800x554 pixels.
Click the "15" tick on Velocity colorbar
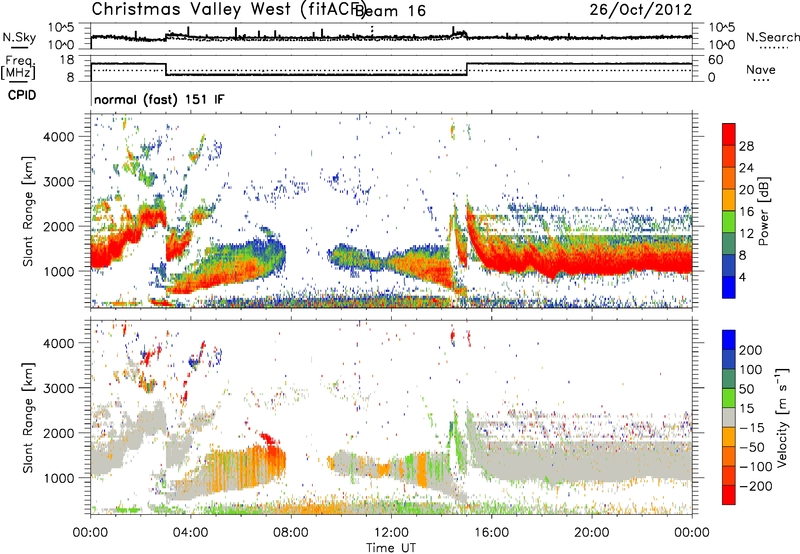[746, 409]
